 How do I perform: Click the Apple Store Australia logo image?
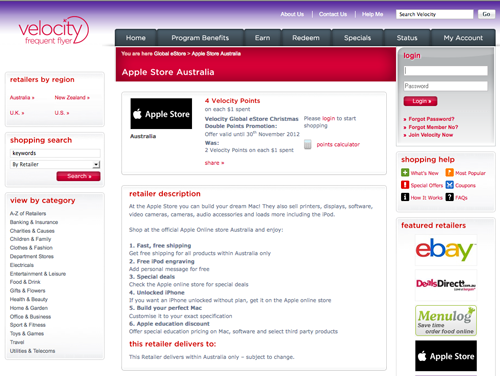click(x=161, y=114)
